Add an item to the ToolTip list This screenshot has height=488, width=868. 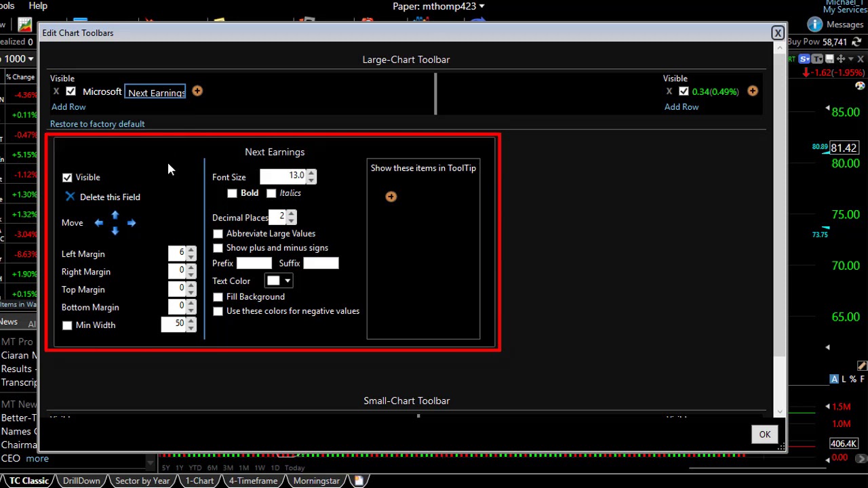click(x=391, y=197)
